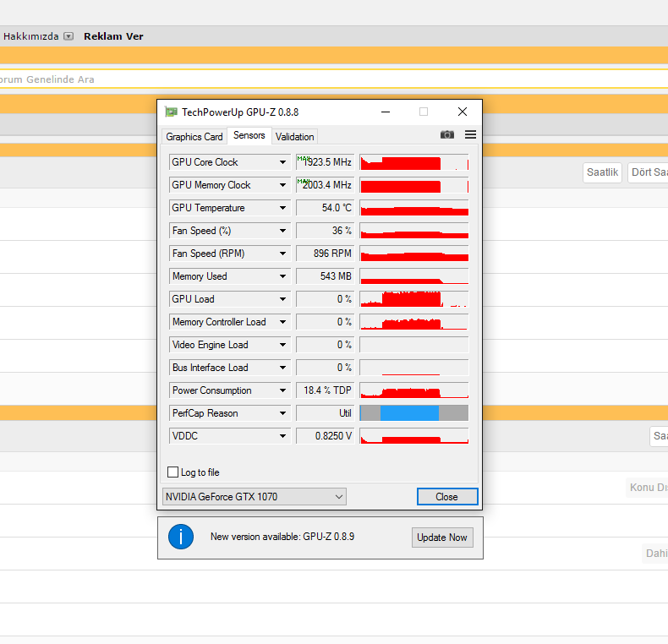Click the GPU Core Clock history graph
Viewport: 668px width, 644px height.
pos(414,162)
